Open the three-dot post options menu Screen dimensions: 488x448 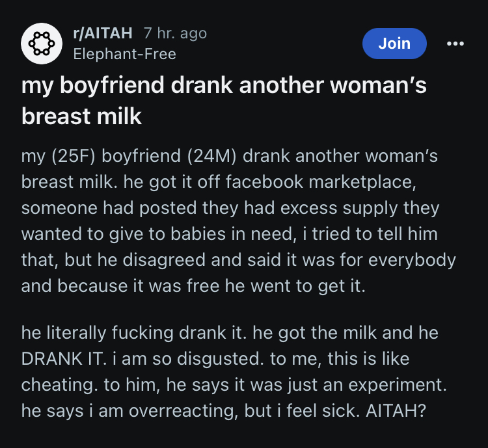click(455, 44)
